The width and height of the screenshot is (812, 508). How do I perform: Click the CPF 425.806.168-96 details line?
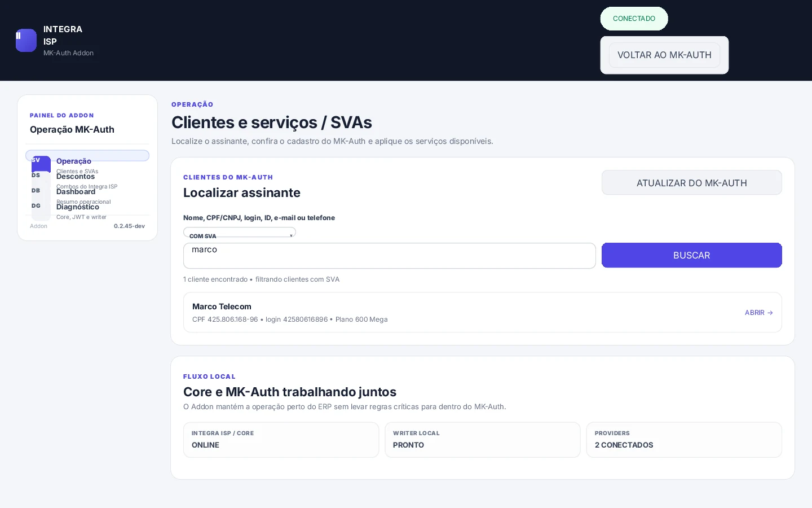point(290,319)
